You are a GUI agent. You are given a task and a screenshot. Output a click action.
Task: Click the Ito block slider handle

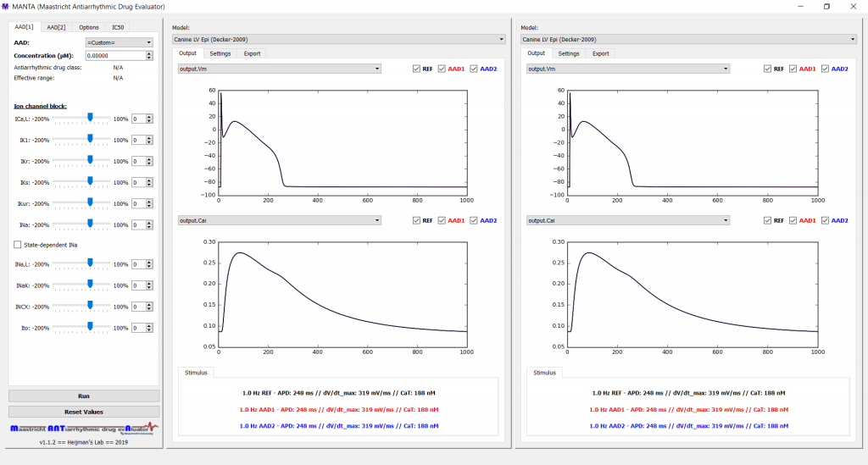coord(90,326)
